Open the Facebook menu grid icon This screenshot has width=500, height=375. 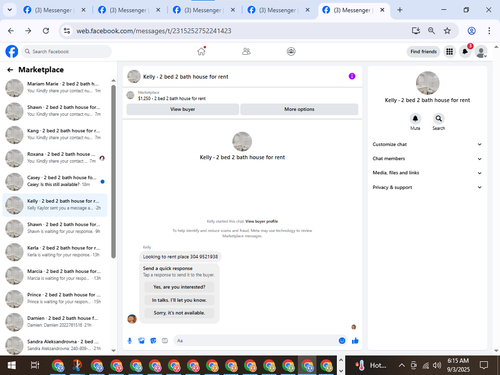(x=450, y=51)
